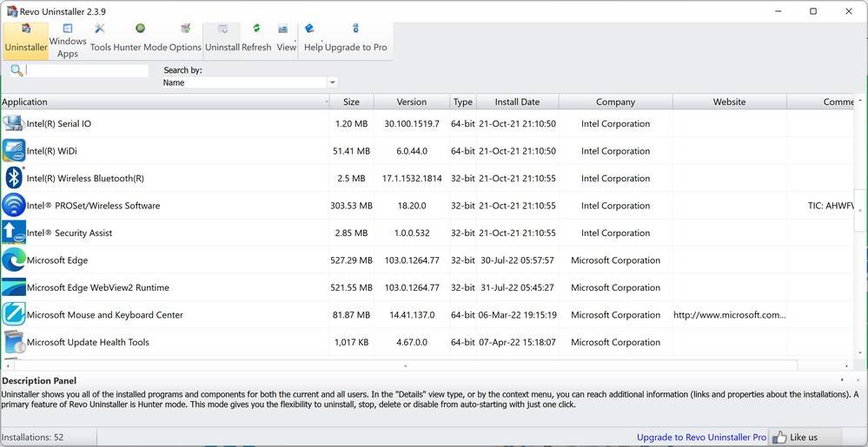Screen dimensions: 868x447
Task: Select the Intel PROSet/Wireless Software icon
Action: point(13,205)
